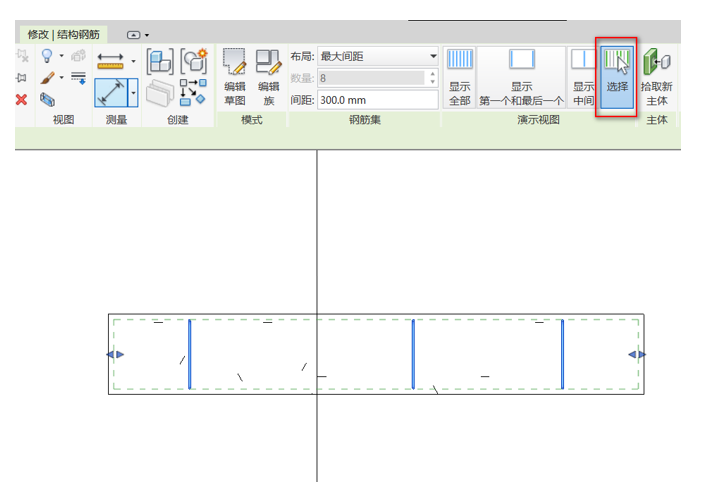The width and height of the screenshot is (702, 497).
Task: Click 显示中间 show middle button
Action: coord(583,77)
